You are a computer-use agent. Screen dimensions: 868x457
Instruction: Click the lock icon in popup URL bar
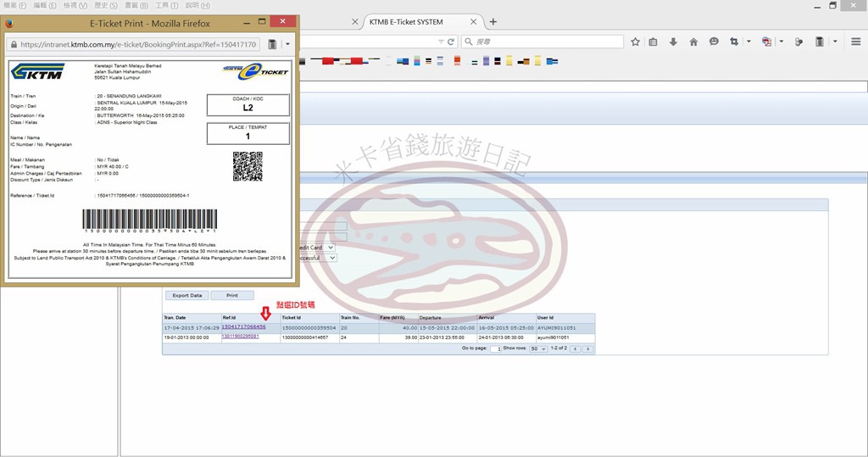(x=14, y=44)
